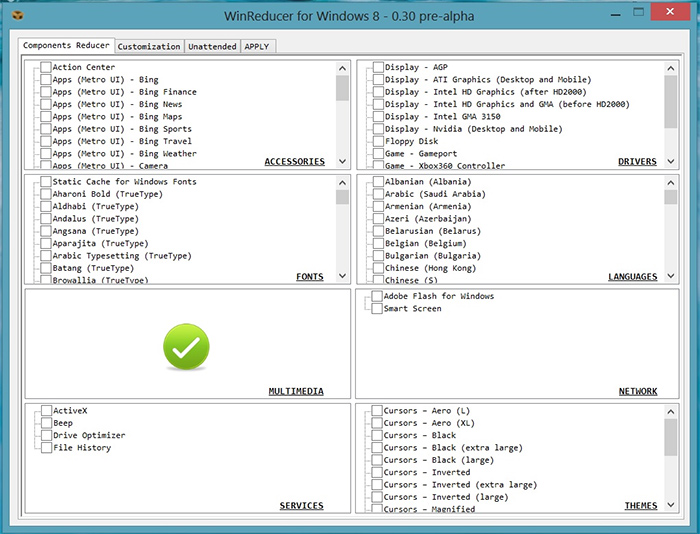Image resolution: width=700 pixels, height=534 pixels.
Task: Check the Action Center checkbox
Action: click(46, 67)
